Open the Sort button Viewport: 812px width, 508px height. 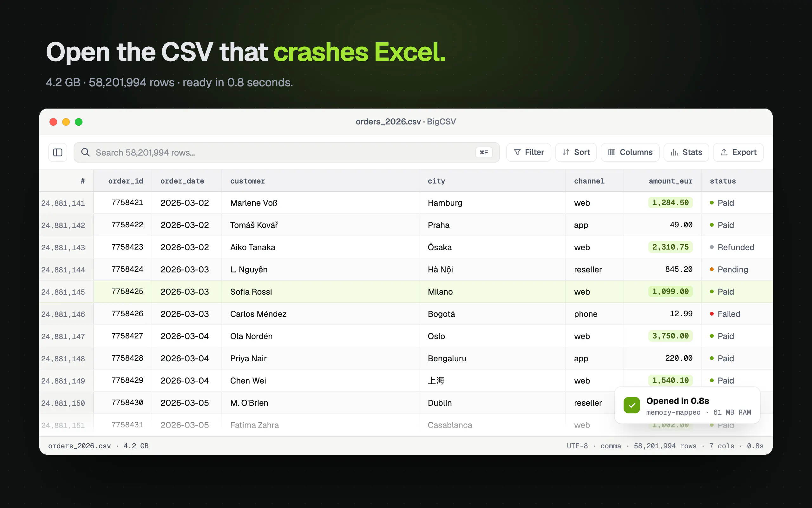(576, 152)
